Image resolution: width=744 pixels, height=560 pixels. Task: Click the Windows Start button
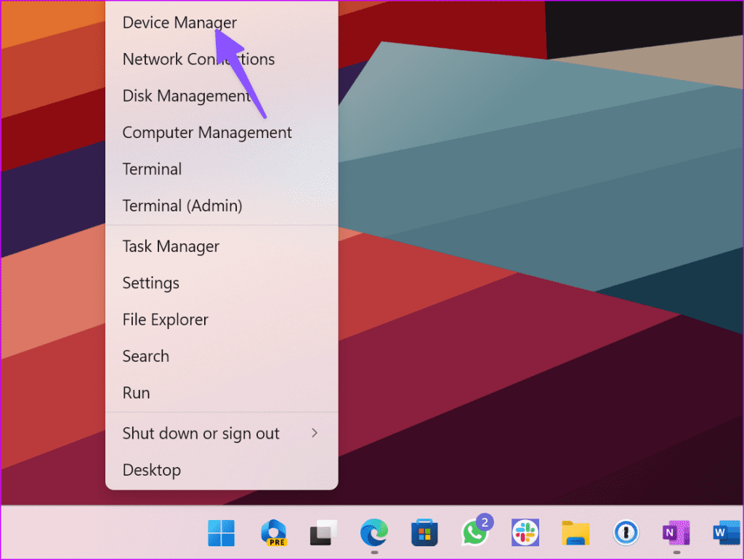click(x=222, y=532)
